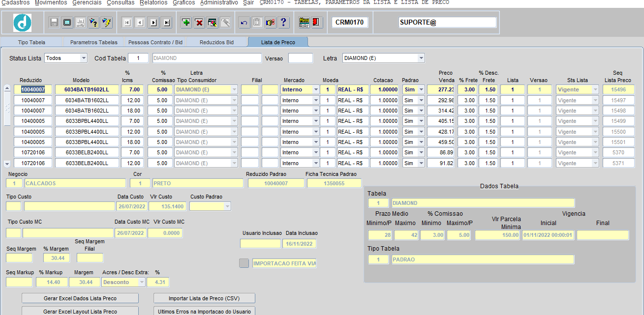This screenshot has width=644, height=315.
Task: Click model cell 6033BELB2400LL in row 5370
Action: [x=87, y=152]
